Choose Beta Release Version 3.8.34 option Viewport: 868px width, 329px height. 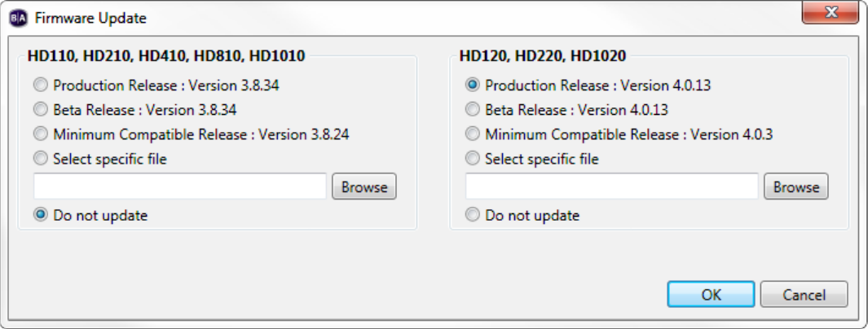41,110
